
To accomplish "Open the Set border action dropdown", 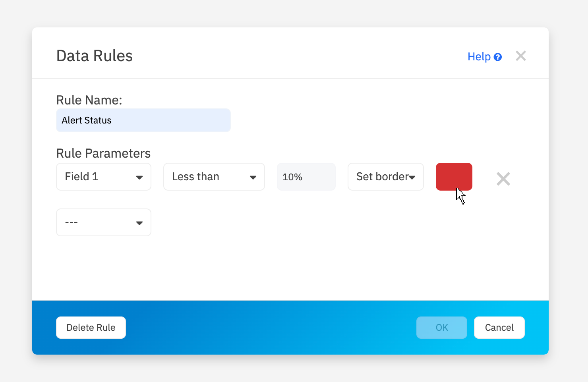I will tap(385, 177).
